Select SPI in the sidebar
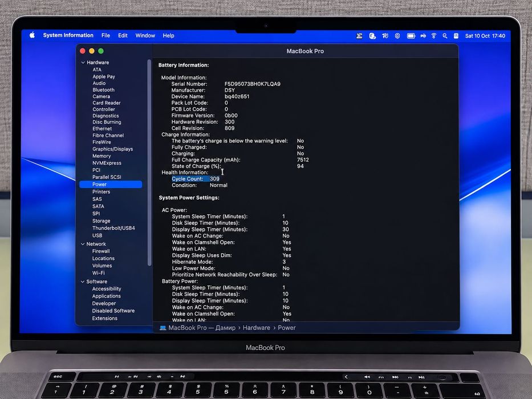The image size is (532, 399). coord(96,214)
